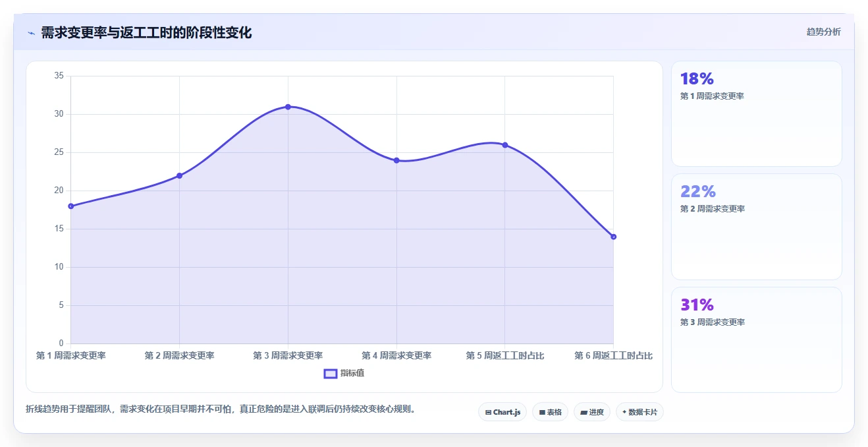Image resolution: width=868 pixels, height=447 pixels.
Task: Click the Chart.js tag
Action: click(x=502, y=412)
